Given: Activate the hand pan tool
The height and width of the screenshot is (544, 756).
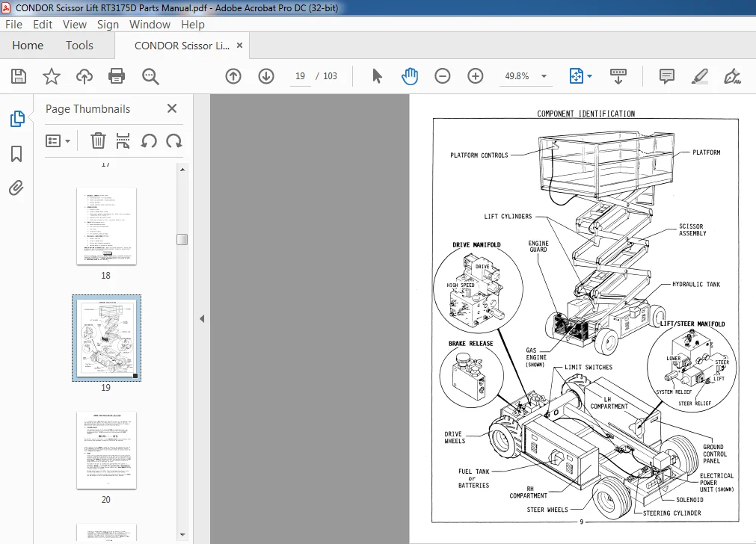Looking at the screenshot, I should click(x=409, y=76).
